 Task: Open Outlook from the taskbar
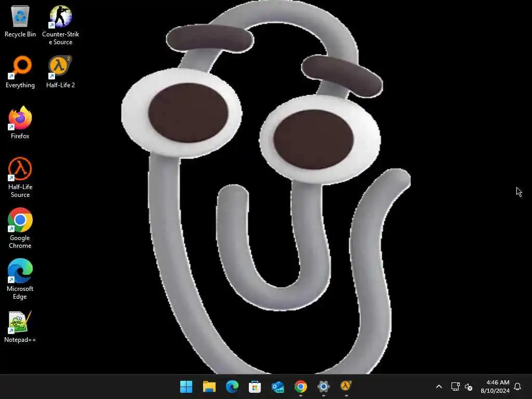click(278, 387)
